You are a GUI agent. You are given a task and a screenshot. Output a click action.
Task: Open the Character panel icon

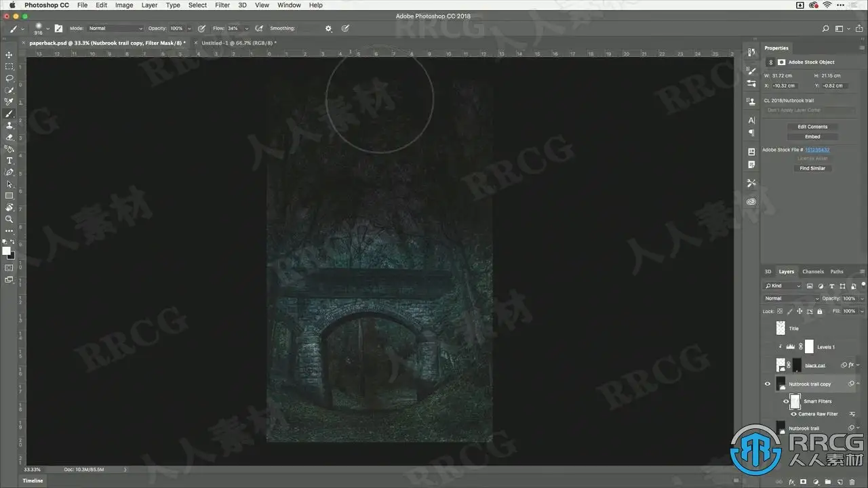pos(751,120)
